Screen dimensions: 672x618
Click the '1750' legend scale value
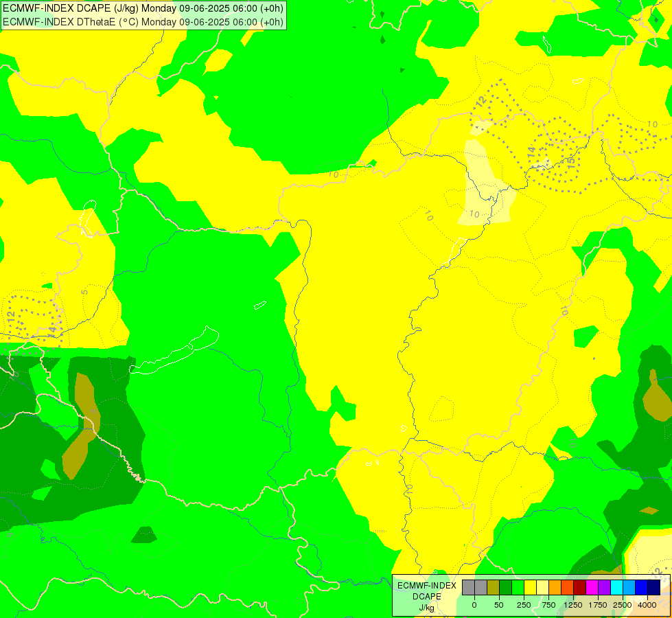pos(598,605)
